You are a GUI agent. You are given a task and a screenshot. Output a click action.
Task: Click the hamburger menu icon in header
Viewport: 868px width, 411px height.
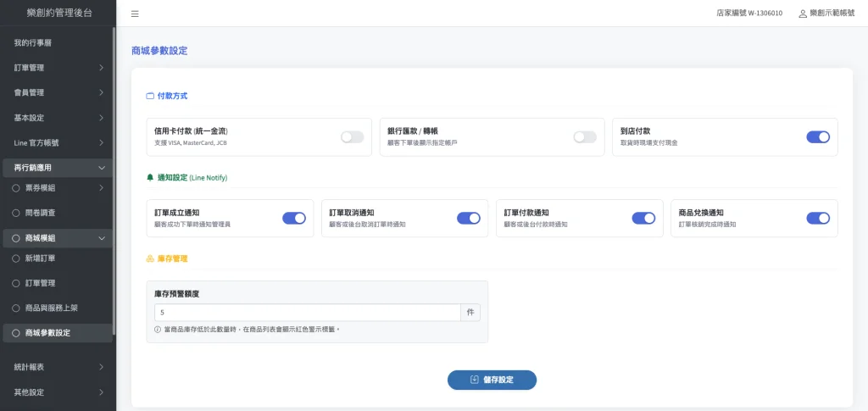136,14
